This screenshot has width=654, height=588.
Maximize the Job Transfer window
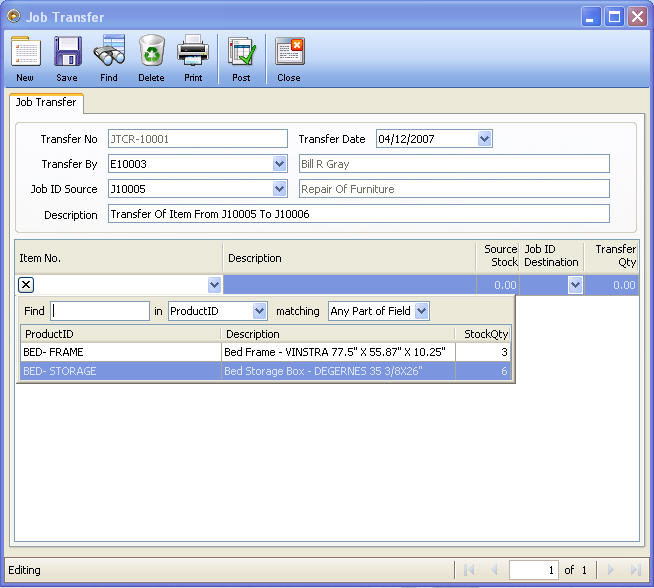pos(614,17)
